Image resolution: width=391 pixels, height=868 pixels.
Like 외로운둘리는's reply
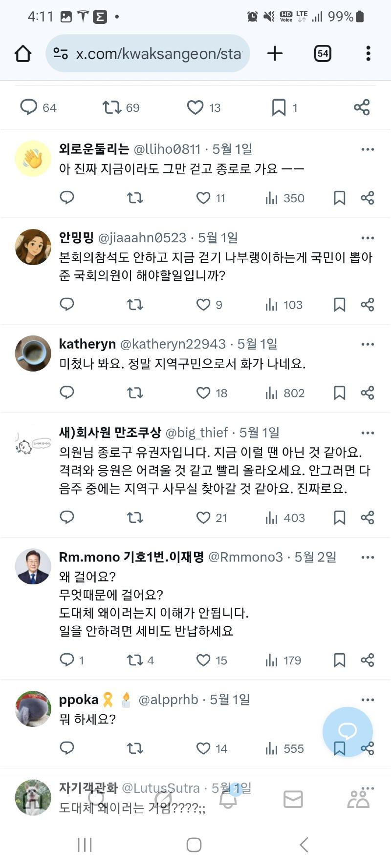click(203, 198)
